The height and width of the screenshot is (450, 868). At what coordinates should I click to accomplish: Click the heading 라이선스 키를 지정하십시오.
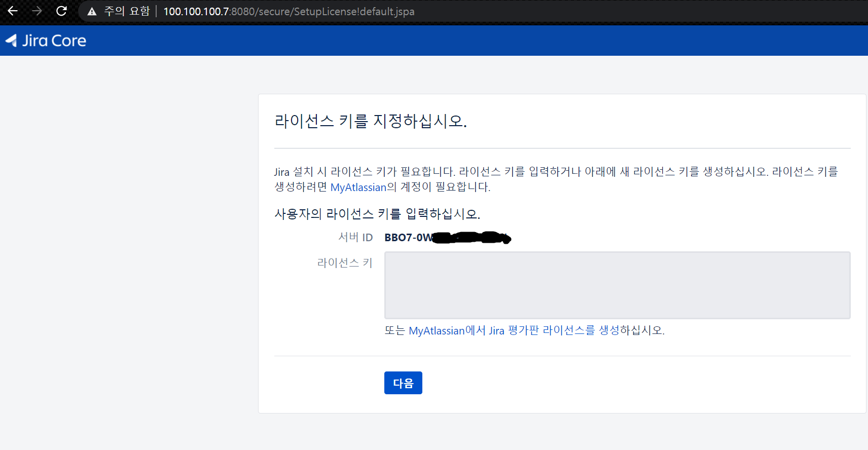point(371,121)
